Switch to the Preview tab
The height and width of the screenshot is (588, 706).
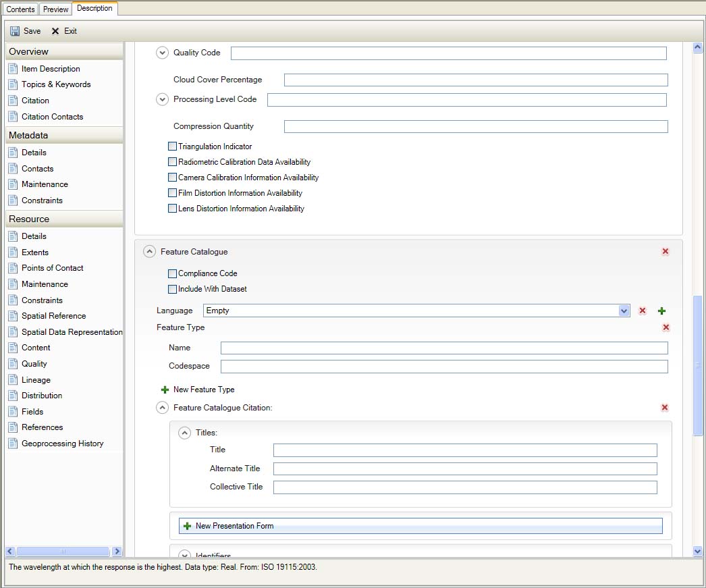tap(55, 9)
